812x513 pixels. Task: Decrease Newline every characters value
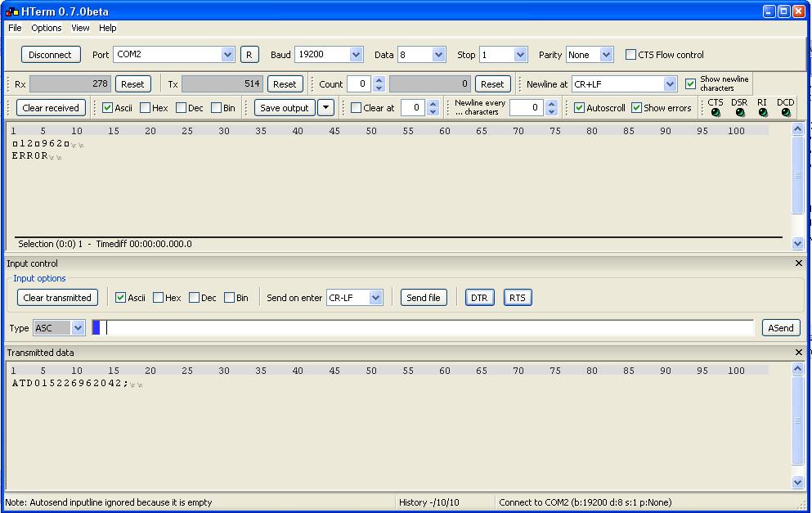pyautogui.click(x=551, y=111)
